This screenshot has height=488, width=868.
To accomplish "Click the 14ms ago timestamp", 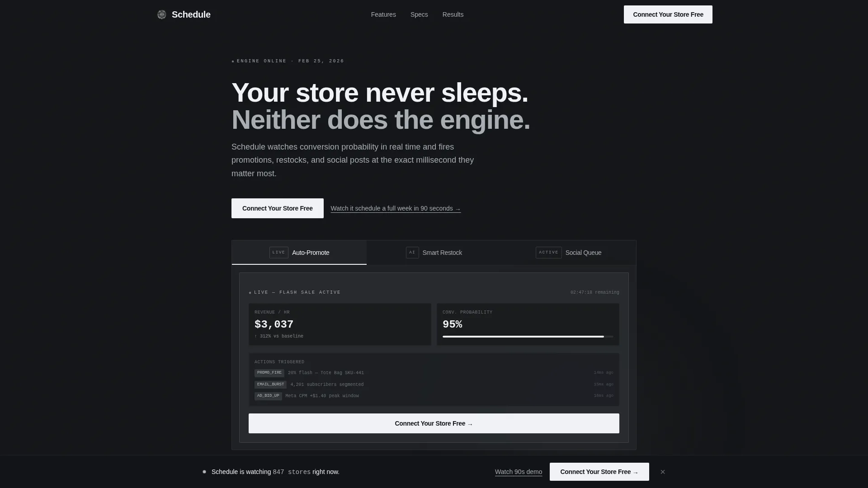I will (604, 373).
